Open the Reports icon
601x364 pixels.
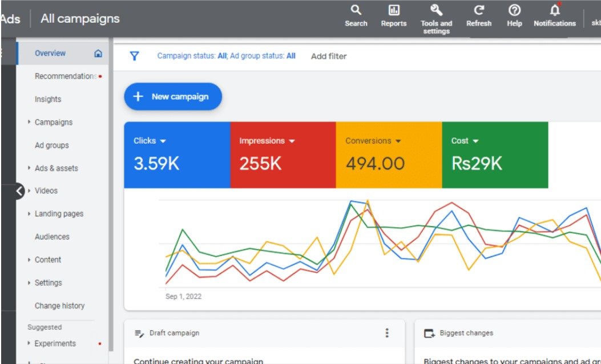394,11
